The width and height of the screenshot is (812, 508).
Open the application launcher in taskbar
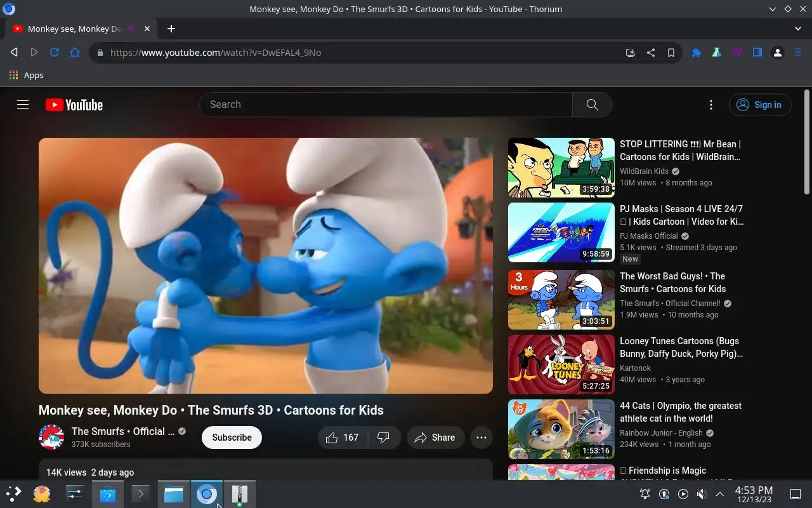point(13,494)
